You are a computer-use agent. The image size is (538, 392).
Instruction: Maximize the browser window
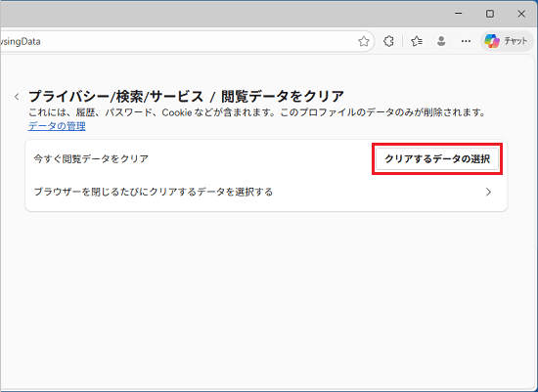(490, 14)
